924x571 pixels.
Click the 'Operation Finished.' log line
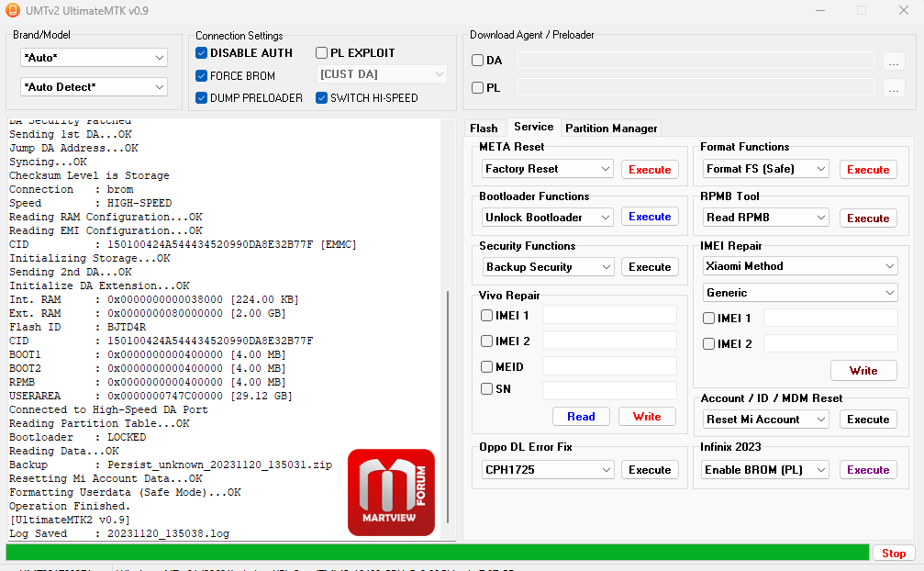[70, 506]
